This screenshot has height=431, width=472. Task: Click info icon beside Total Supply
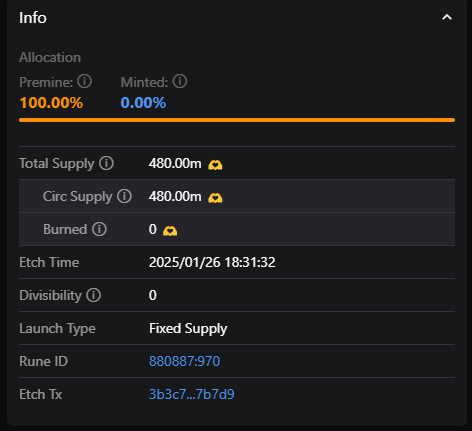pyautogui.click(x=106, y=163)
